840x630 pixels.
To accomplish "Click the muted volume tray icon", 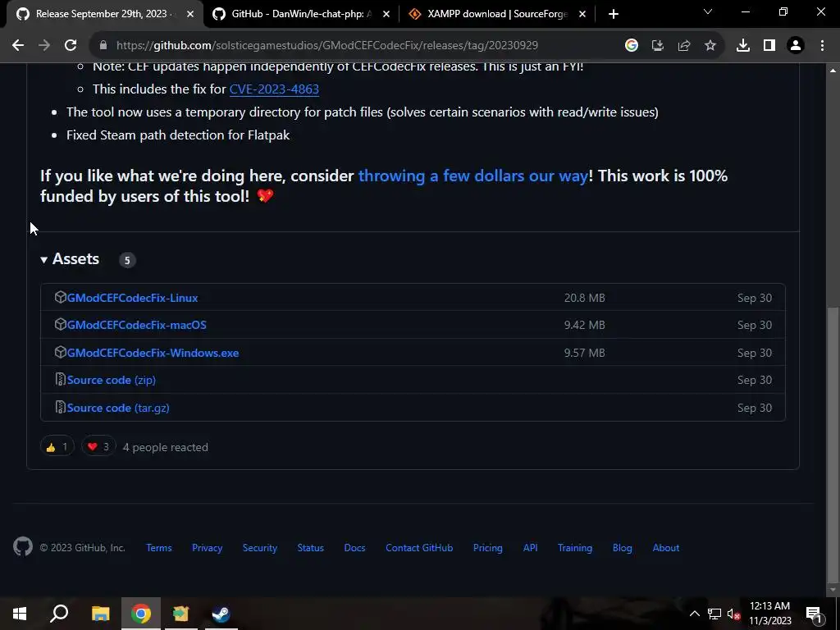I will pos(733,614).
